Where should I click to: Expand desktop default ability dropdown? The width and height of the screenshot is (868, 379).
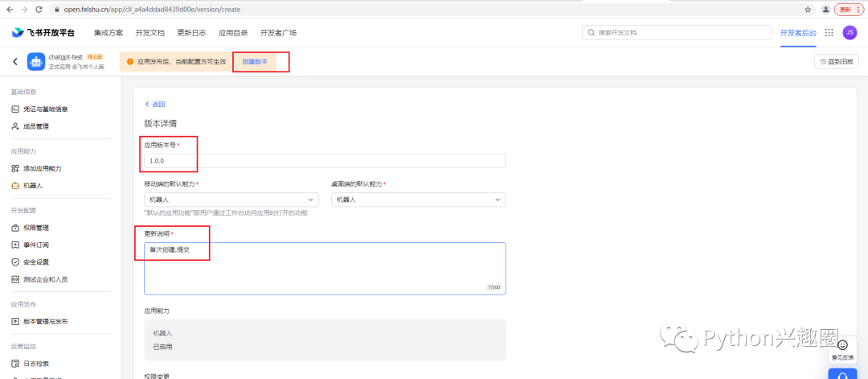point(418,200)
